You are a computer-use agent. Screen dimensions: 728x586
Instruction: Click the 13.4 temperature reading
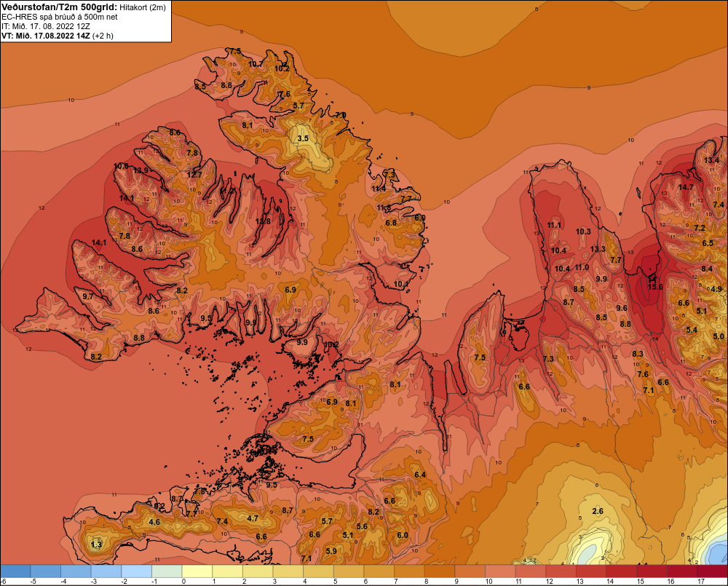[x=711, y=161]
